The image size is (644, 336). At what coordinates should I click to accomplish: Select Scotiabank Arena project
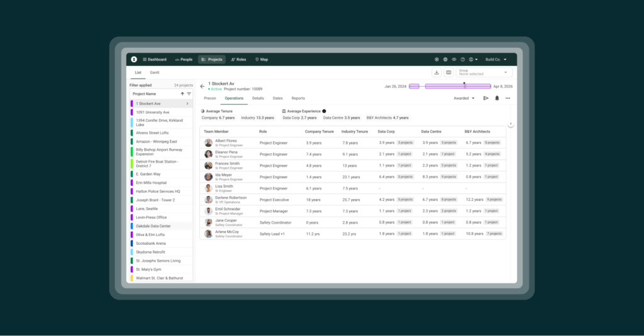pos(162,243)
